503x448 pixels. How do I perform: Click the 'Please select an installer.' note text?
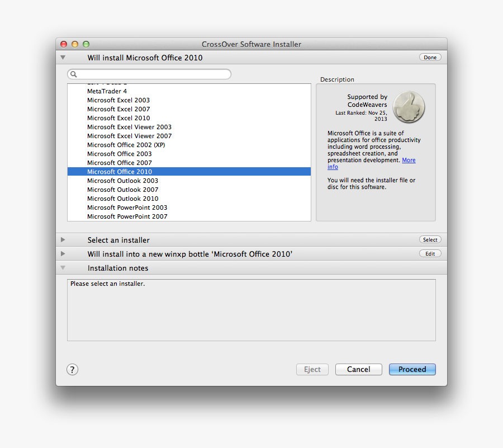107,284
